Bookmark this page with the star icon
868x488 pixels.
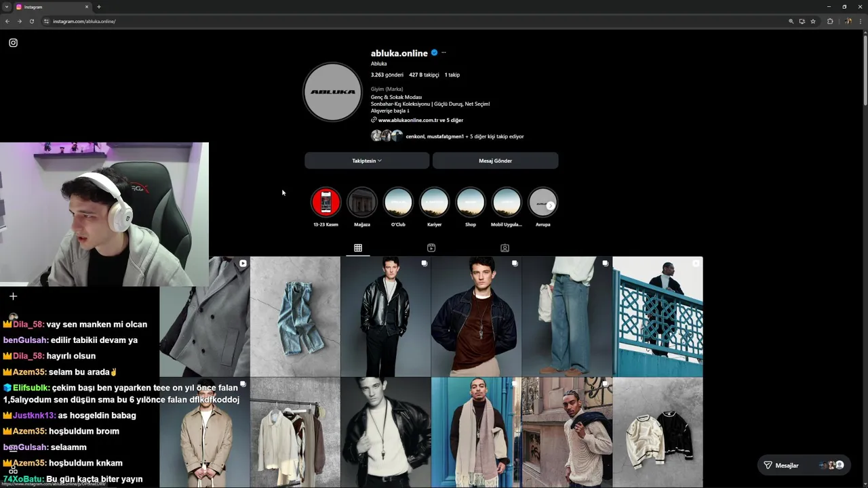[x=813, y=21]
